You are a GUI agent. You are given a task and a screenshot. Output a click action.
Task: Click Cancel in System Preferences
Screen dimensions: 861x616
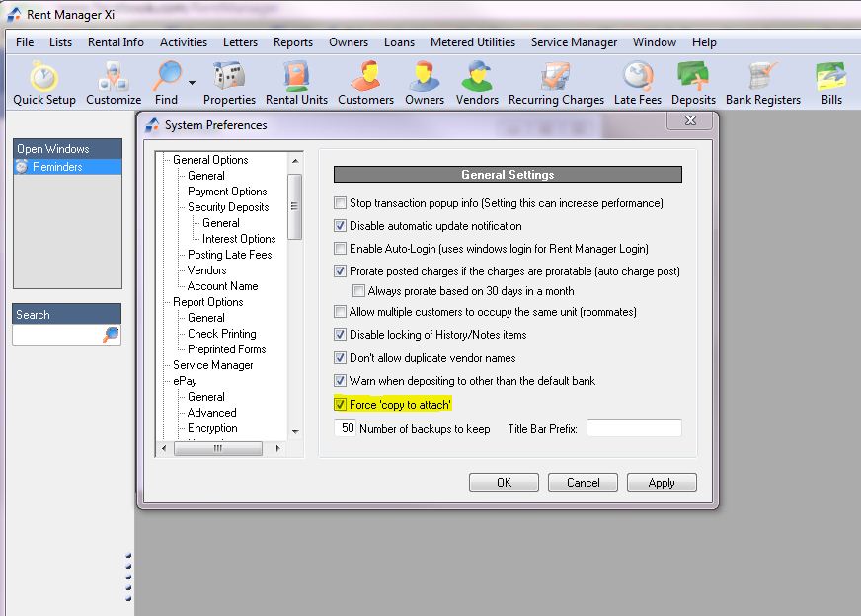click(x=583, y=482)
